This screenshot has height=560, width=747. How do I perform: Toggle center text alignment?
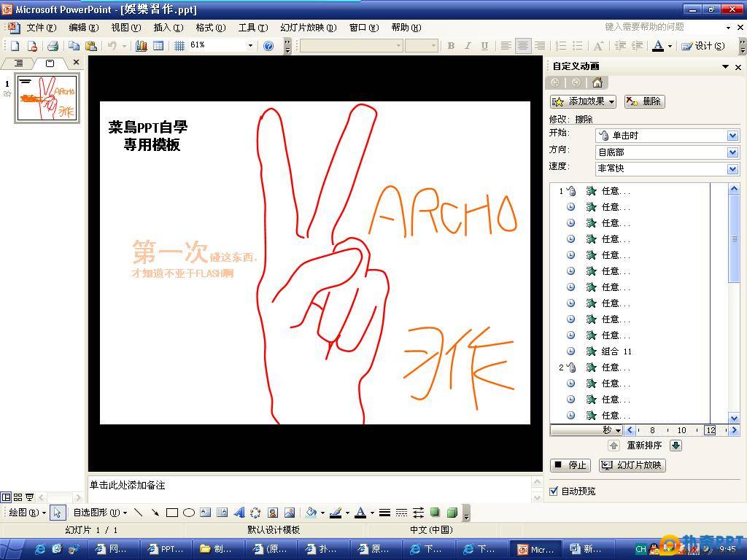coord(522,46)
